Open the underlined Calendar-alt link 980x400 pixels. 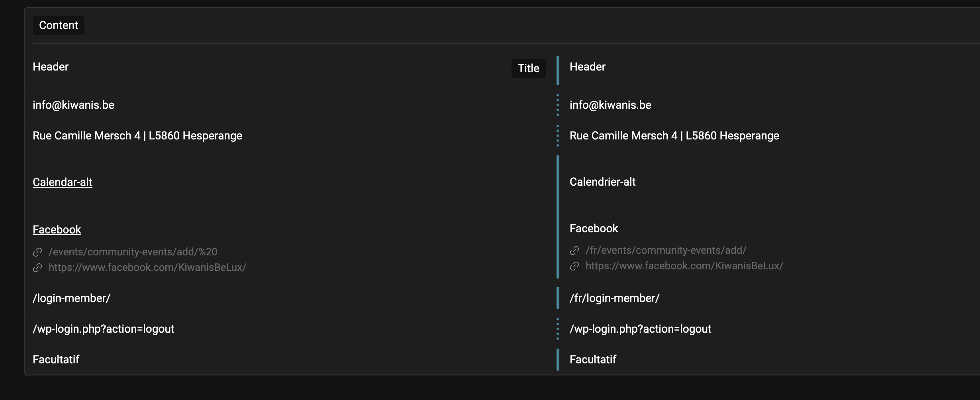(x=63, y=182)
